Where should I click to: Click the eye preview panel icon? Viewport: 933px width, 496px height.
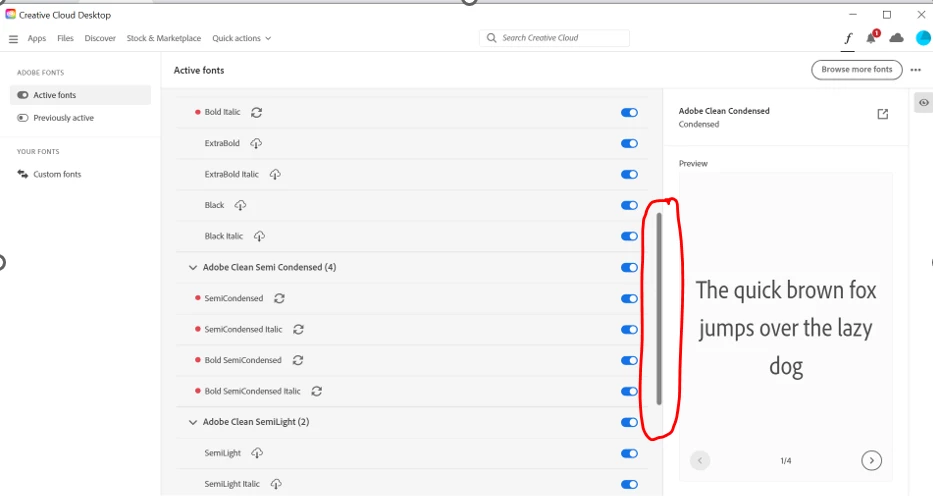coord(923,102)
